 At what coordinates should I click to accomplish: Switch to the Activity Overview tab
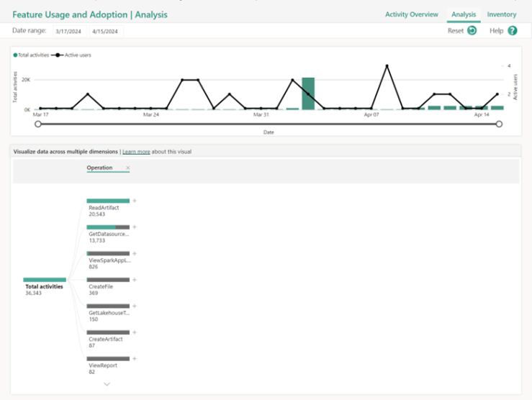tap(411, 14)
